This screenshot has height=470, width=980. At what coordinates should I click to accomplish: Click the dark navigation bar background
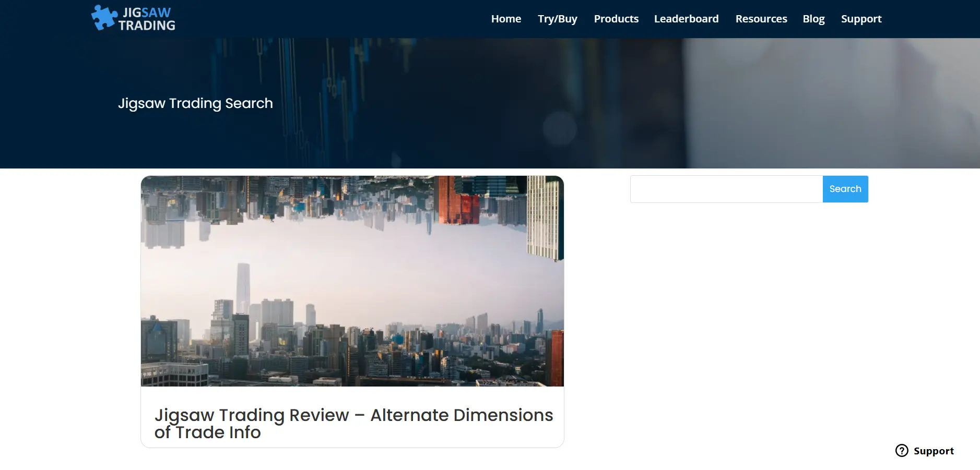[x=339, y=18]
